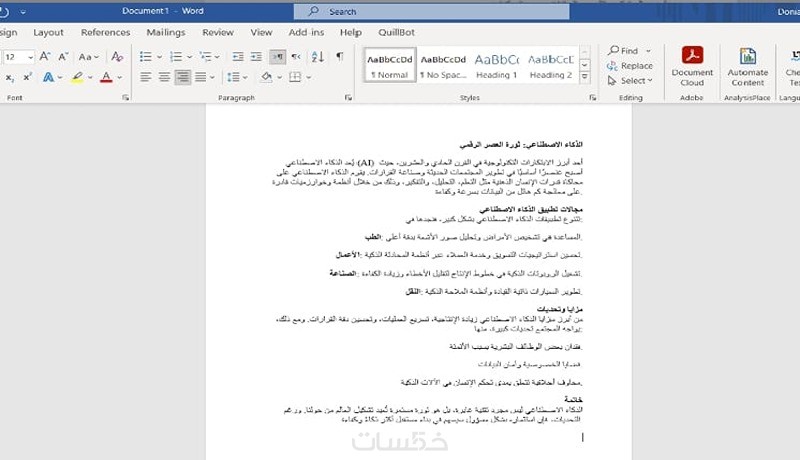Screen dimensions: 800x460
Task: Open the Select menu in Editing
Action: point(630,81)
